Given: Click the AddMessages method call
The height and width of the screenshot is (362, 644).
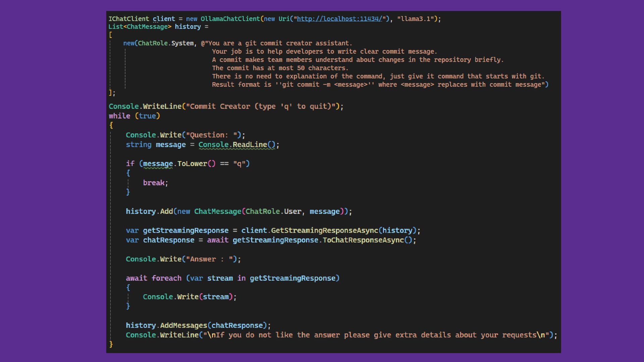Looking at the screenshot, I should point(183,325).
